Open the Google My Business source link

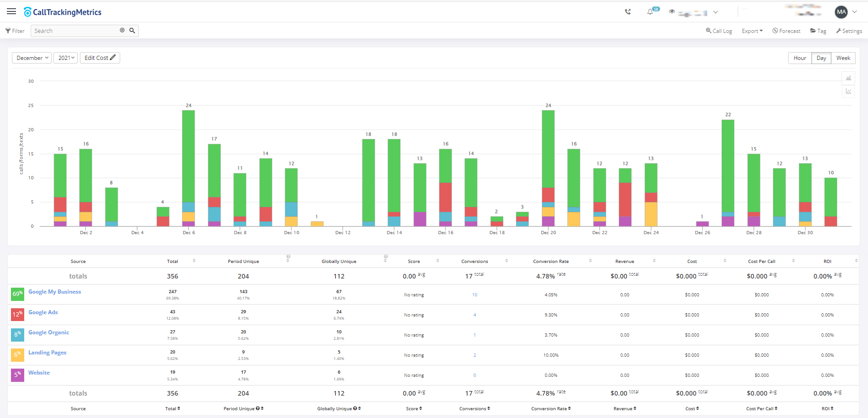54,291
